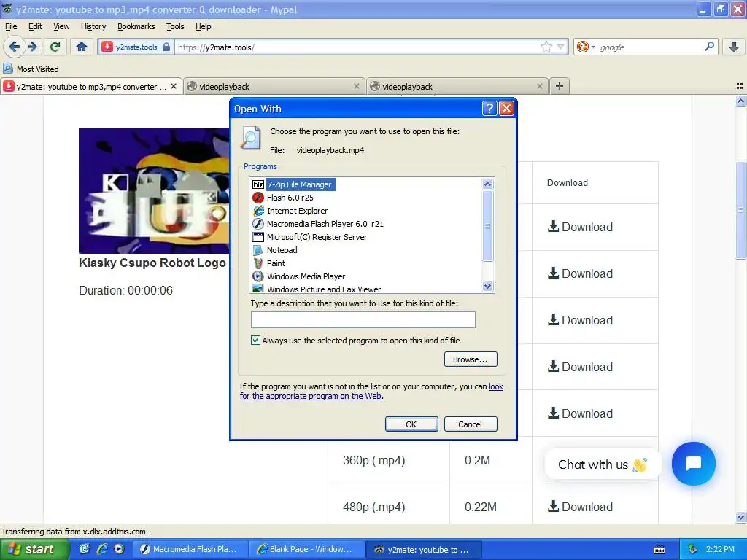
Task: Bookmark page with the star icon
Action: point(546,47)
